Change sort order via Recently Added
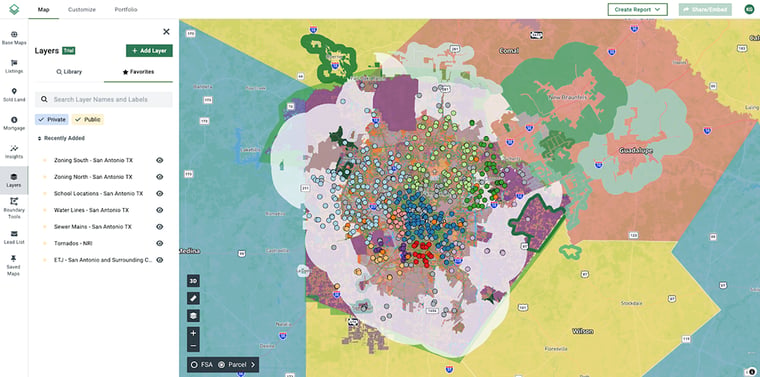The width and height of the screenshot is (760, 377). (x=61, y=138)
